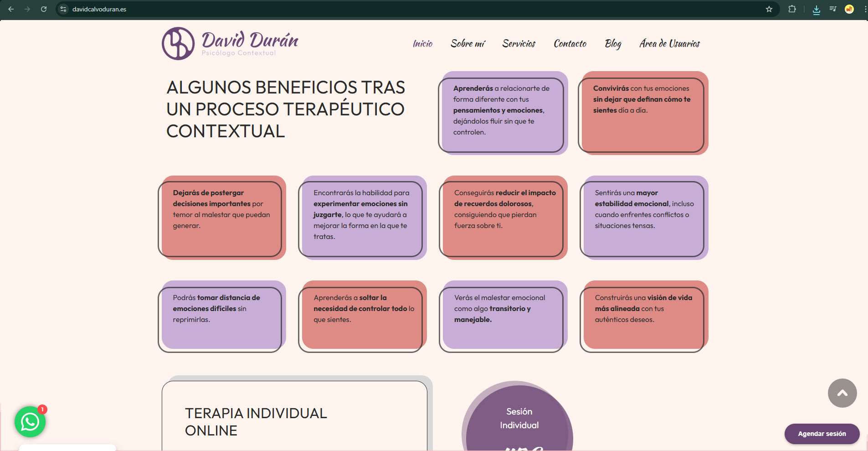Open the Contacto menu item

(570, 44)
